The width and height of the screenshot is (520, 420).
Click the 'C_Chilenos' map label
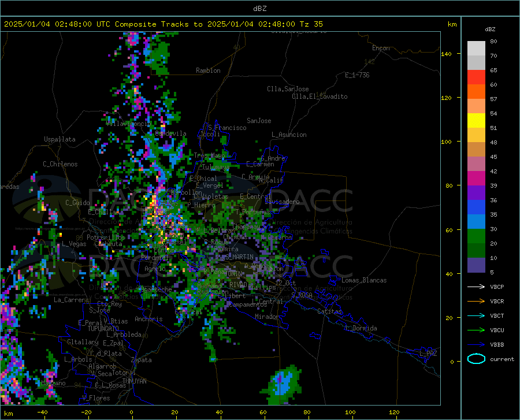tap(60, 164)
